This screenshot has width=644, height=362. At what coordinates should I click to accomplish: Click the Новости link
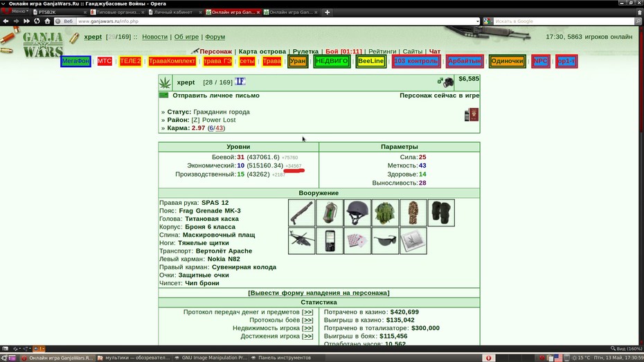coord(155,37)
